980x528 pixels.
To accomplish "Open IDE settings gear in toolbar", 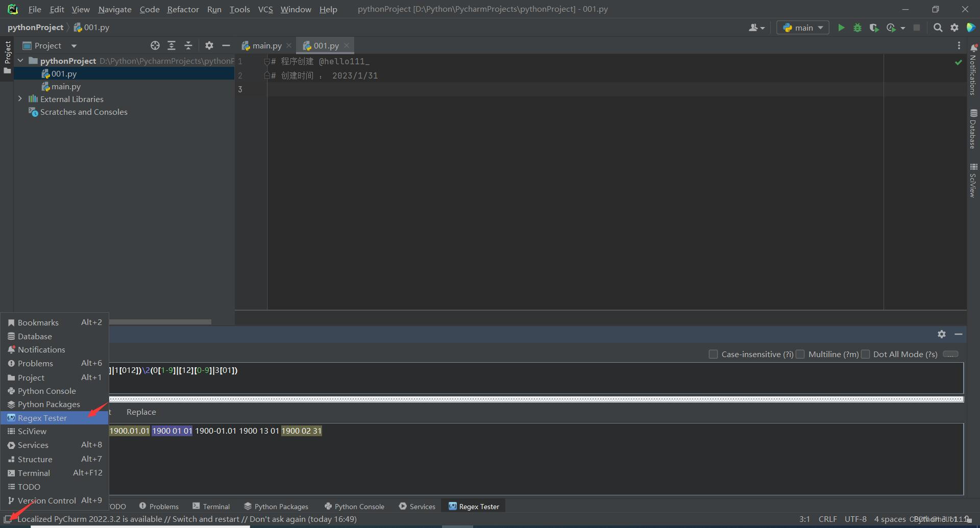I will coord(954,28).
